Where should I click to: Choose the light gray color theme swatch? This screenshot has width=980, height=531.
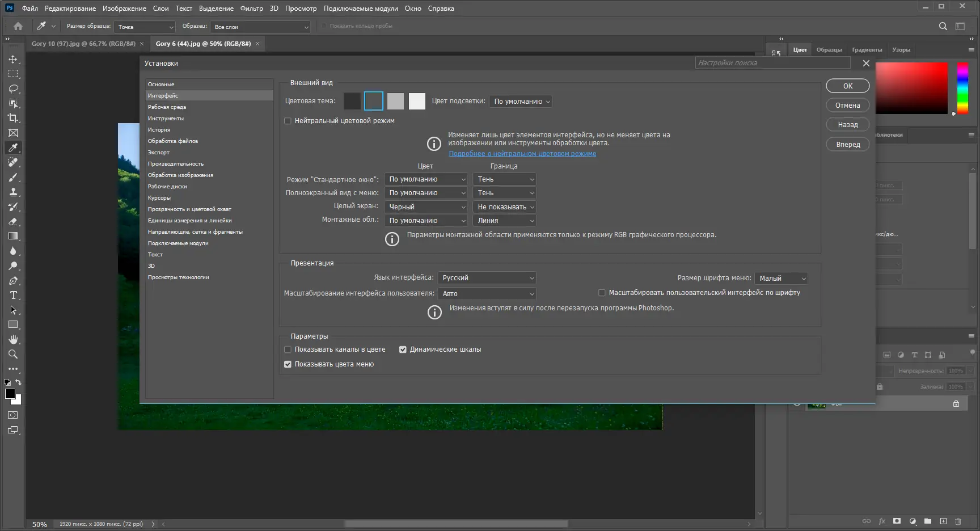pos(395,101)
